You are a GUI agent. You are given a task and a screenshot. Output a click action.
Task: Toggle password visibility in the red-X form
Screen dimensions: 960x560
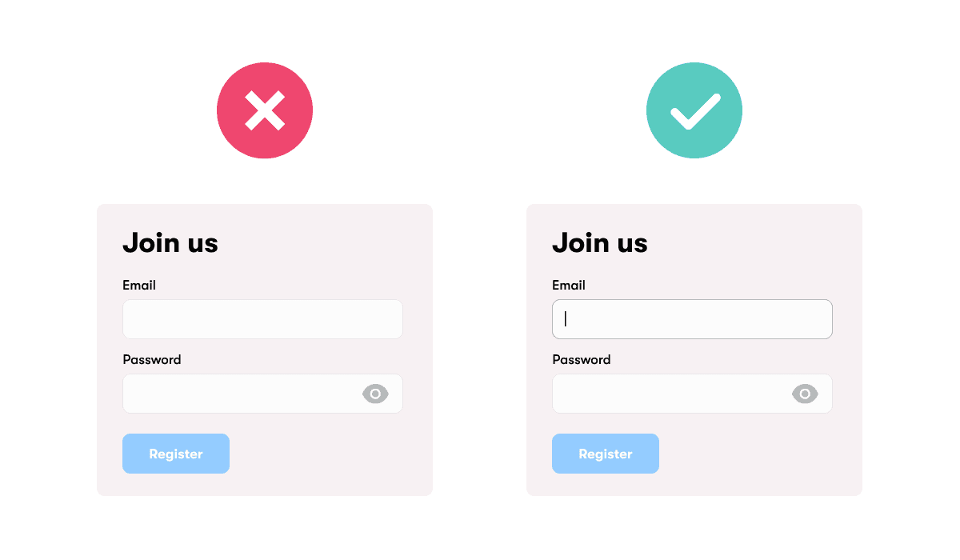(375, 394)
